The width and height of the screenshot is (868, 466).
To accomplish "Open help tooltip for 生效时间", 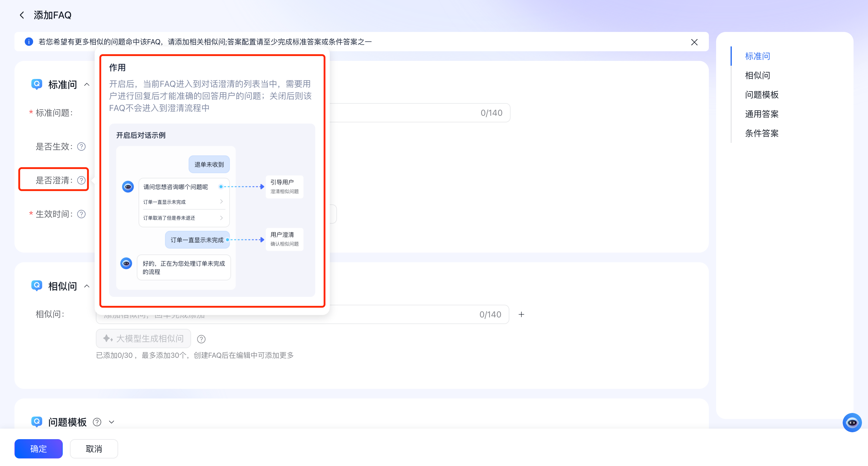I will tap(81, 214).
